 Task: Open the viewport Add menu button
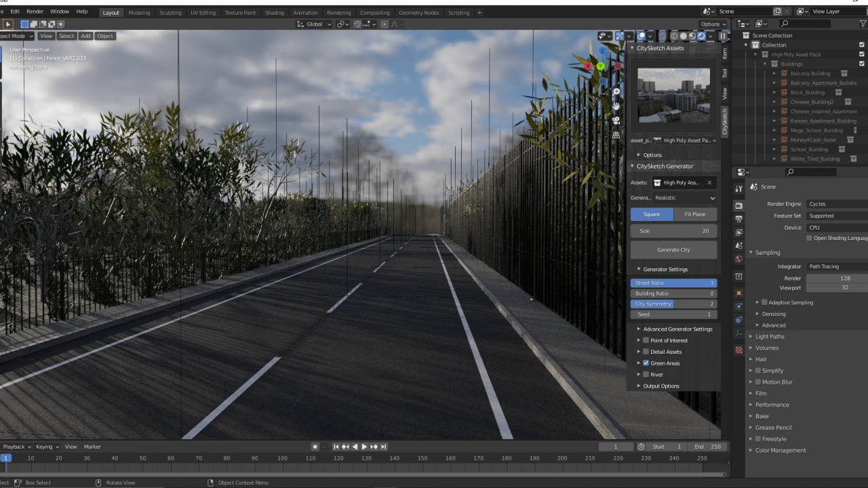point(85,36)
